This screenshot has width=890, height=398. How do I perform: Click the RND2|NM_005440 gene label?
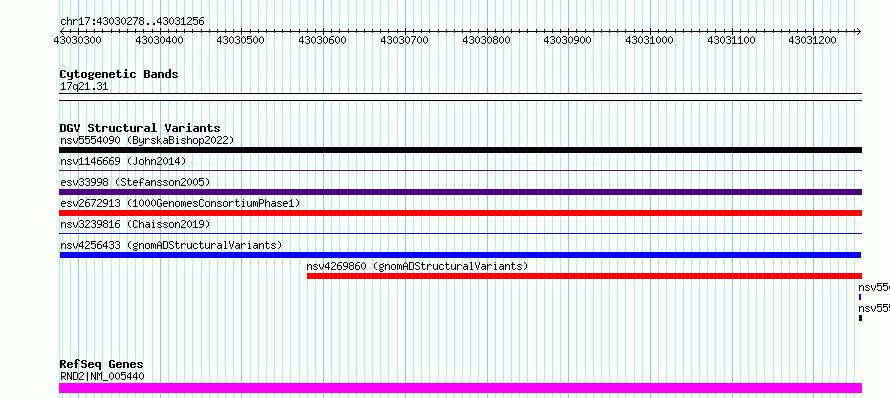coord(102,376)
